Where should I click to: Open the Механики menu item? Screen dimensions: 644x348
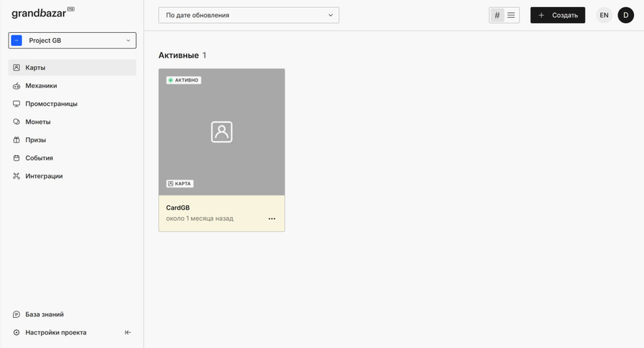coord(41,86)
